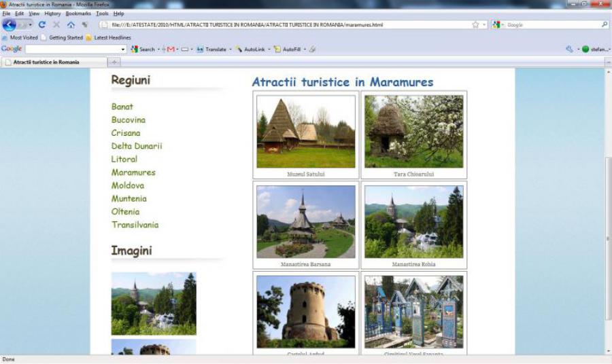Click the blue cemetery crosses photo thumbnail
Screen dimensions: 612x364
(x=413, y=312)
